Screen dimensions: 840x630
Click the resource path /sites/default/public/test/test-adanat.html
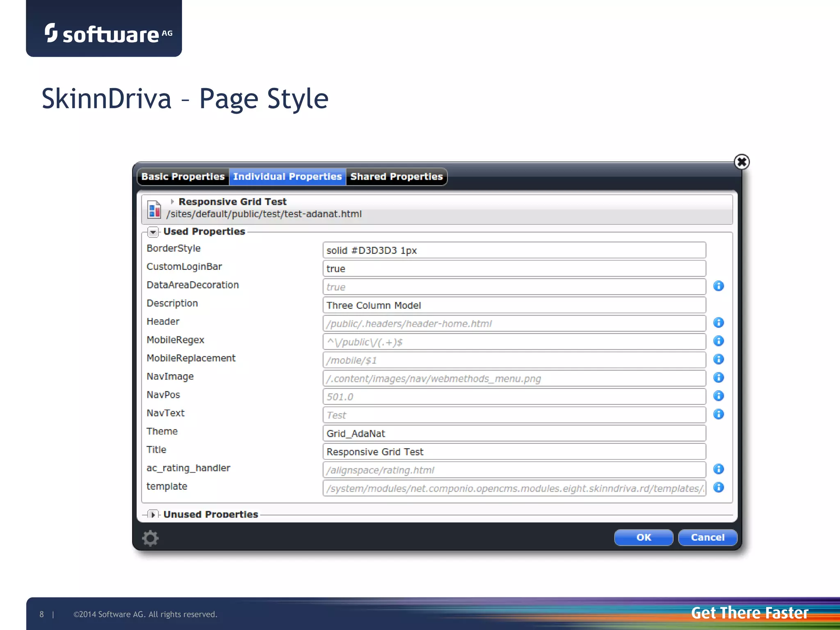tap(264, 214)
